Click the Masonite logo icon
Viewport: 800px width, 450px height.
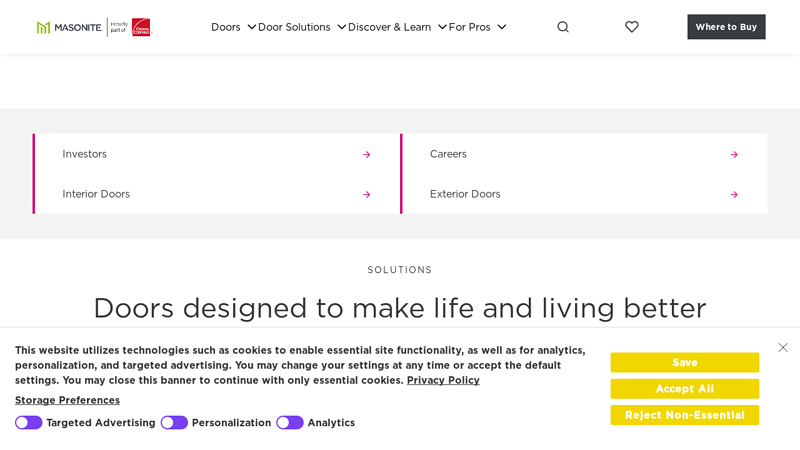pyautogui.click(x=44, y=27)
